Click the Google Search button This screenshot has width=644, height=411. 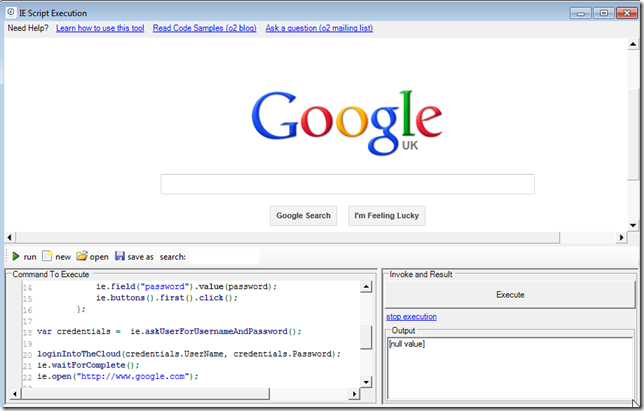304,216
